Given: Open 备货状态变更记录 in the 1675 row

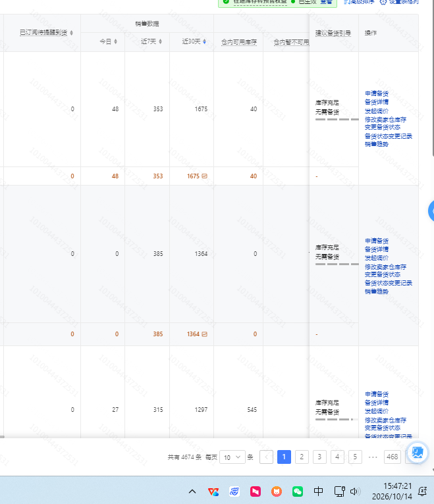Looking at the screenshot, I should coord(389,136).
